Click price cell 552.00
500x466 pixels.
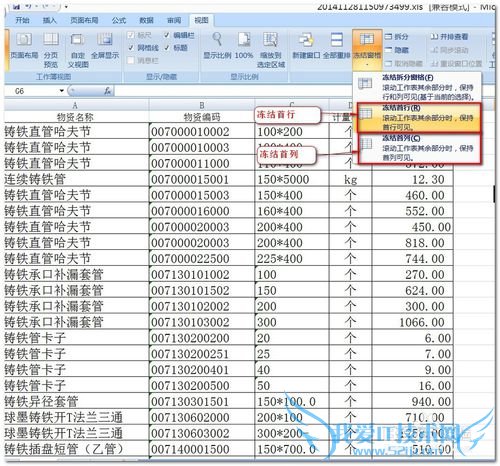412,211
